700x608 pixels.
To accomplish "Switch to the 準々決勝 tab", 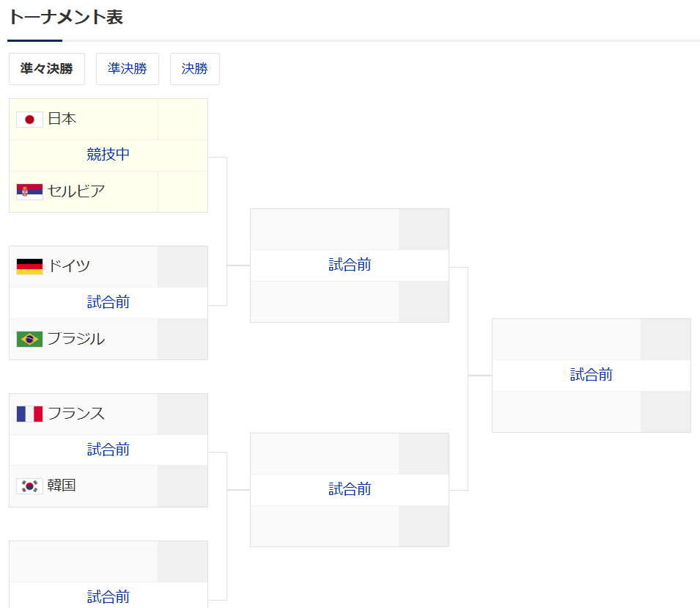I will 47,69.
